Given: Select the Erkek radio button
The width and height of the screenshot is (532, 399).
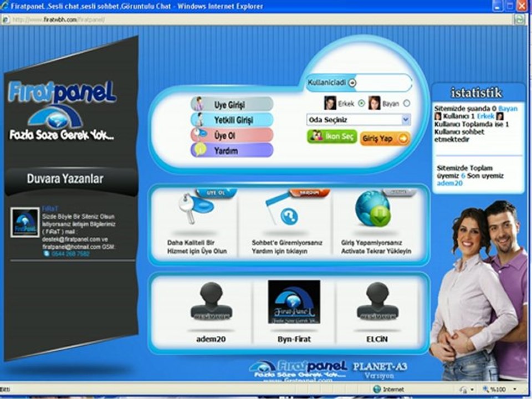Looking at the screenshot, I should 362,103.
